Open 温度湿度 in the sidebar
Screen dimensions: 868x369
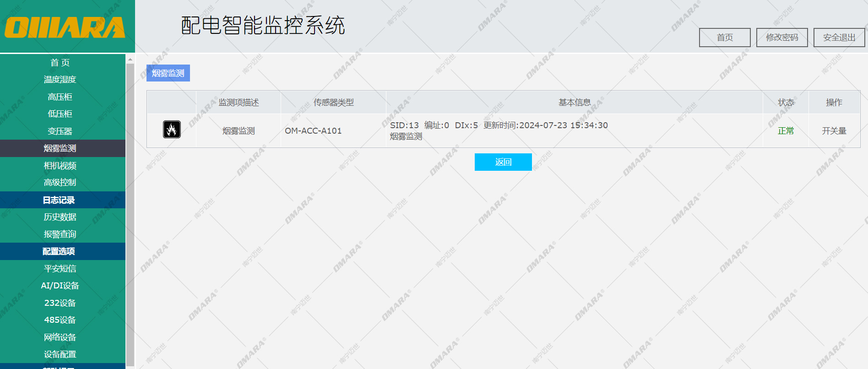[x=60, y=80]
